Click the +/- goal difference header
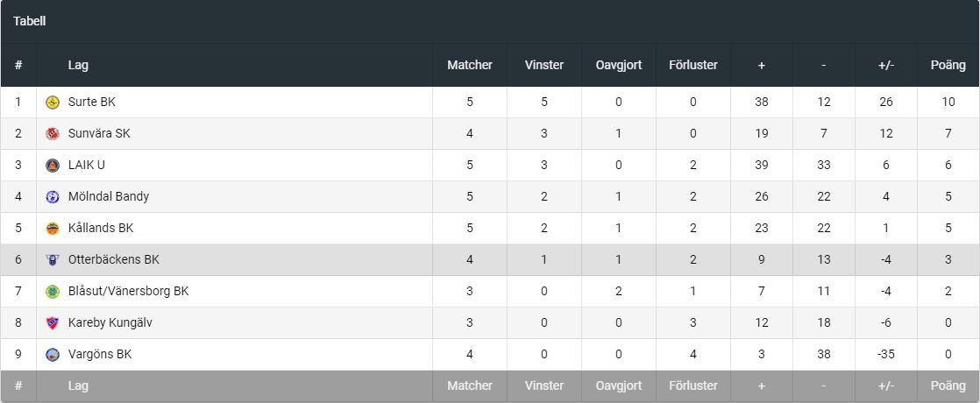This screenshot has height=403, width=980. pos(886,65)
